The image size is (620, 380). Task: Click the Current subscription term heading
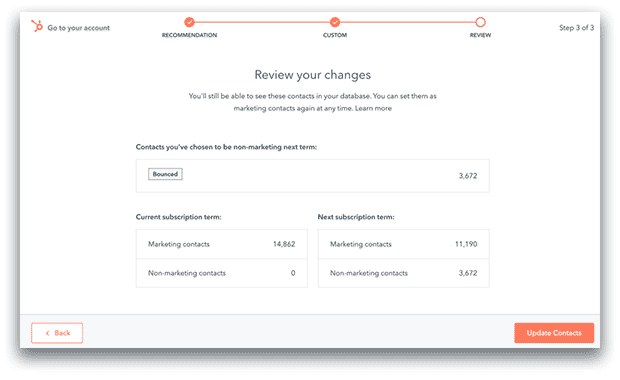179,217
